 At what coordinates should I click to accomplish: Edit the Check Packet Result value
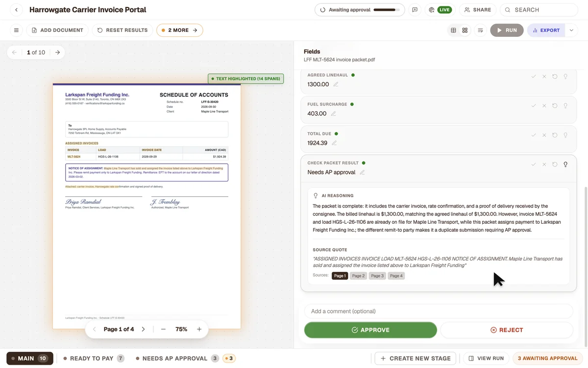point(362,172)
